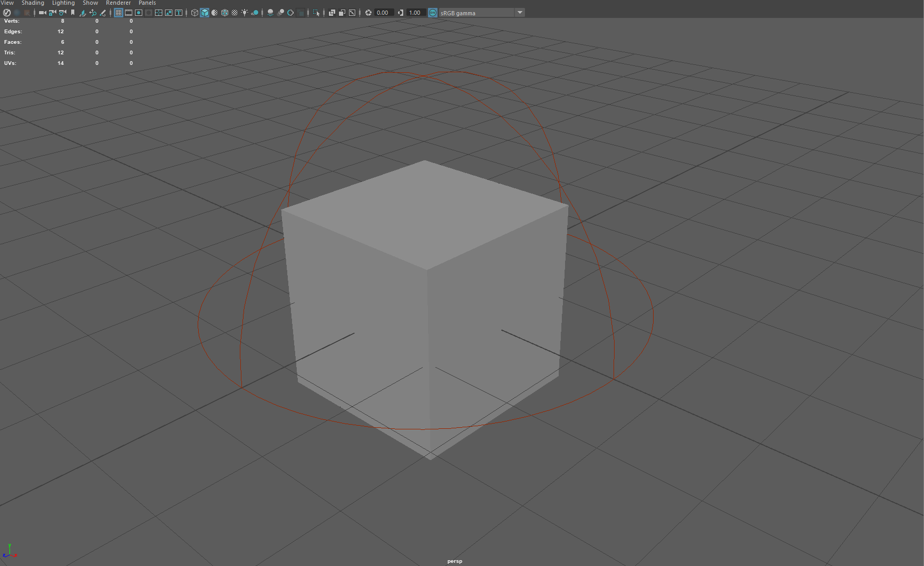Toggle the Resolution Gate icon
Screen dimensions: 924x566
(139, 13)
